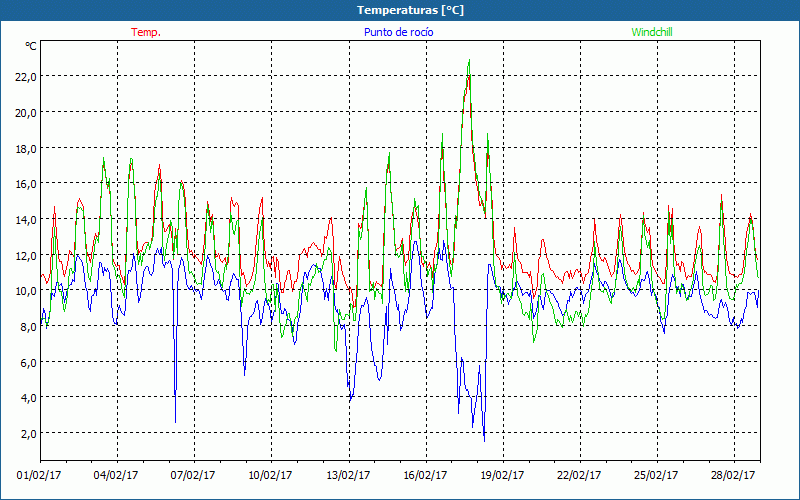Click the 01/02/17 date label
800x500 pixels.
pyautogui.click(x=39, y=475)
